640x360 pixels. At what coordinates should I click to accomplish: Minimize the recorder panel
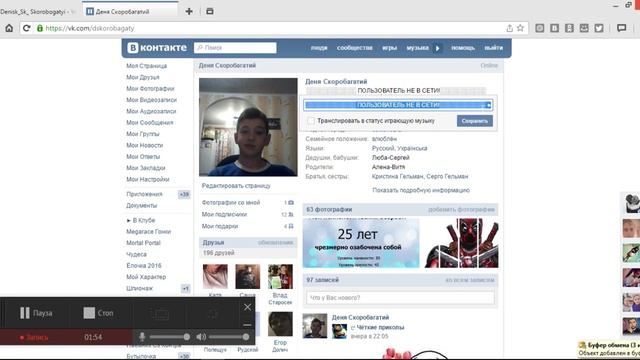247,325
